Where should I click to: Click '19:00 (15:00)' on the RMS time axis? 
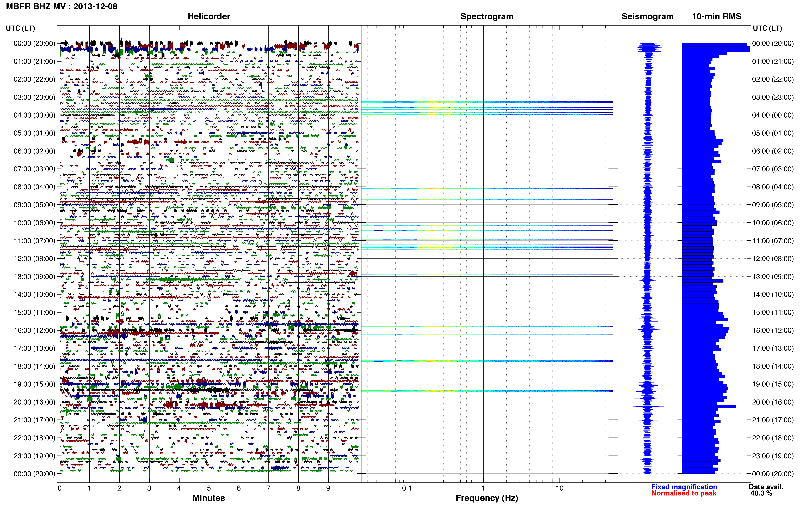(x=773, y=384)
